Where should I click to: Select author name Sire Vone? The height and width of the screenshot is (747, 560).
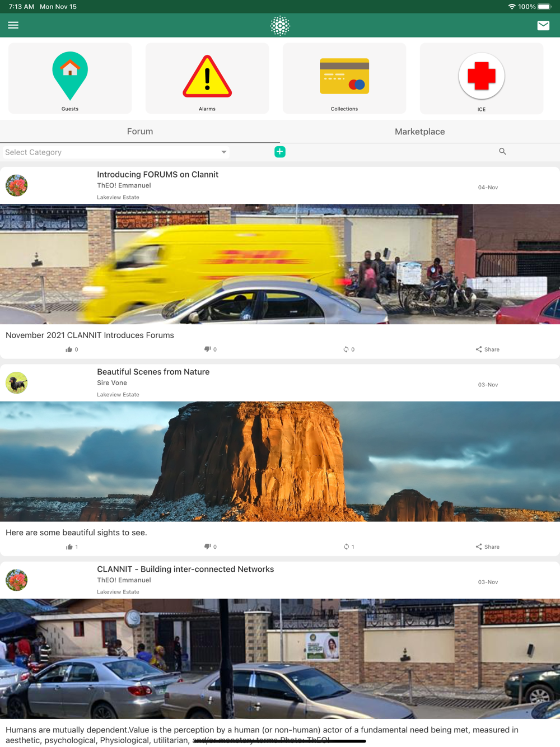click(112, 383)
